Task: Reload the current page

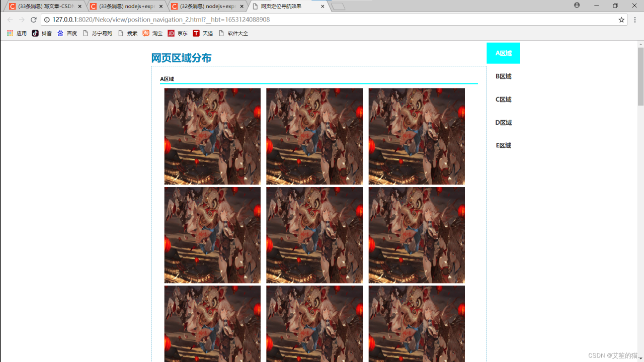Action: [34, 20]
